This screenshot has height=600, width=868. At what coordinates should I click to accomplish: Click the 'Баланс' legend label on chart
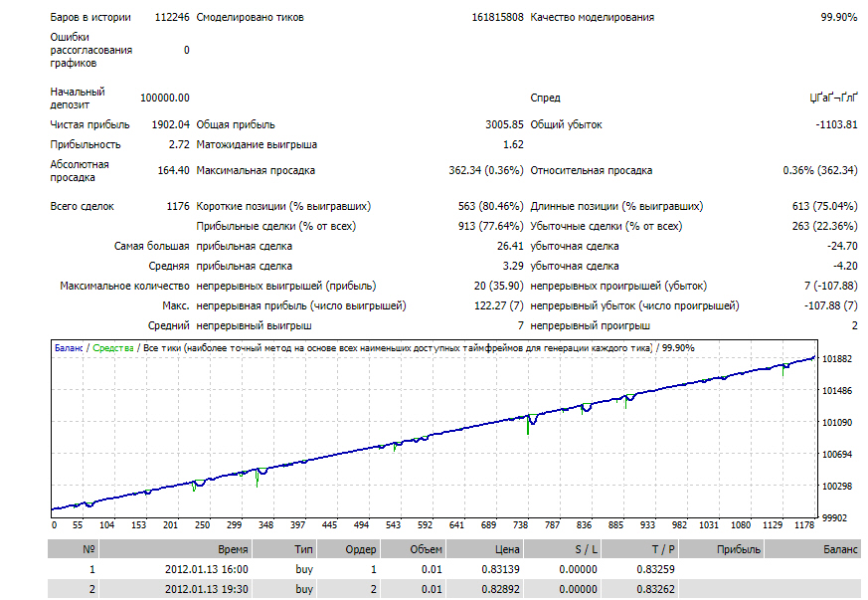[69, 348]
